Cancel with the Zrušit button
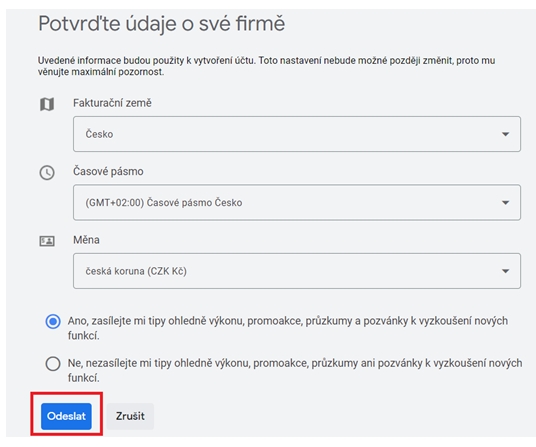The width and height of the screenshot is (536, 447). click(130, 416)
